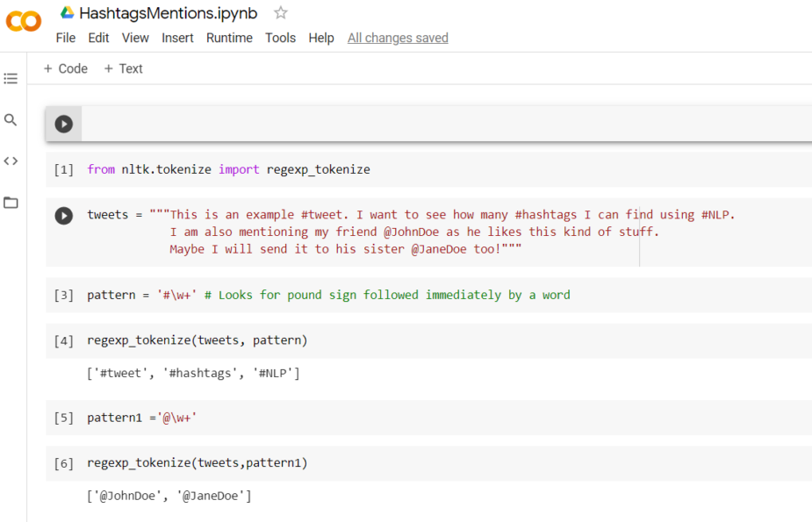Open revision history via All changes saved
The width and height of the screenshot is (812, 522).
point(397,38)
